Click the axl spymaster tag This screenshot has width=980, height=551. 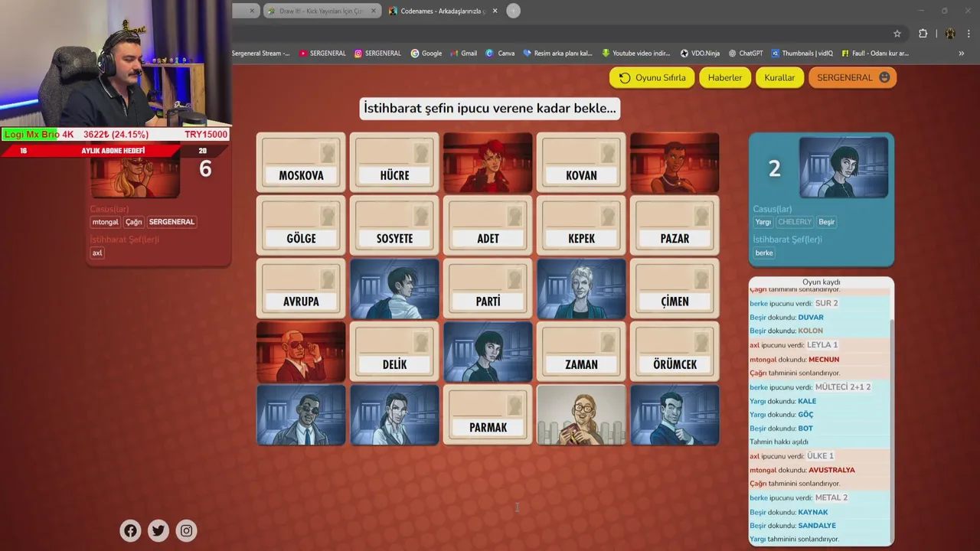click(x=97, y=253)
